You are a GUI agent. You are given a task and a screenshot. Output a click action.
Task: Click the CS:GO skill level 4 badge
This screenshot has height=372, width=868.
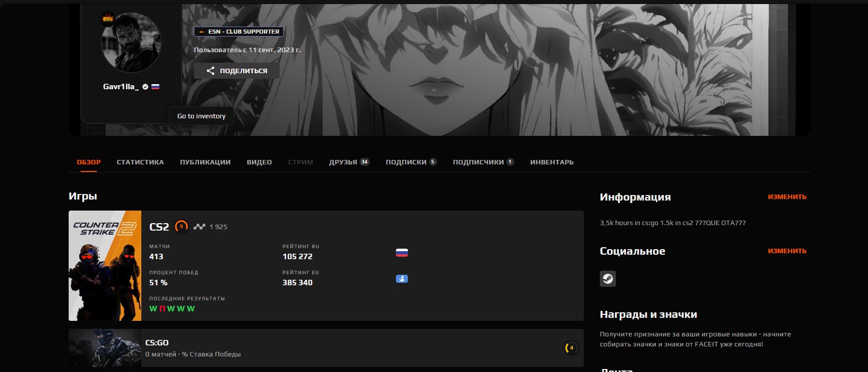[571, 348]
